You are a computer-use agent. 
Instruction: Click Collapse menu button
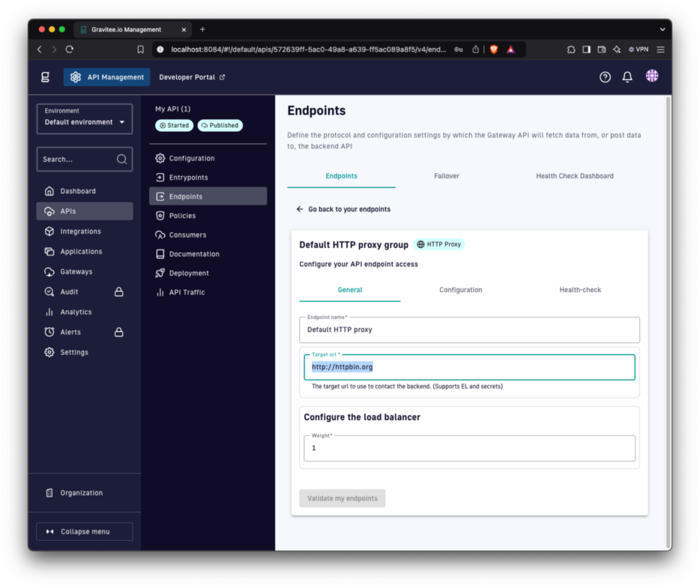85,531
